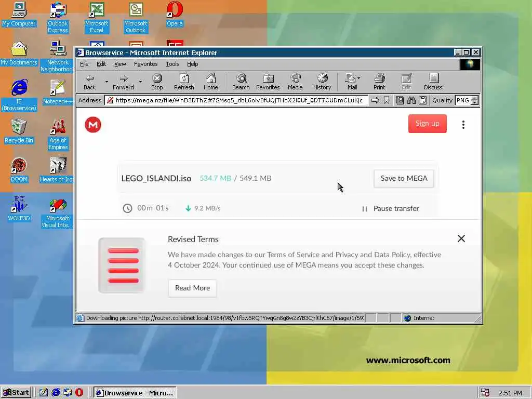Show the History pane
Viewport: 532px width, 399px height.
(322, 82)
